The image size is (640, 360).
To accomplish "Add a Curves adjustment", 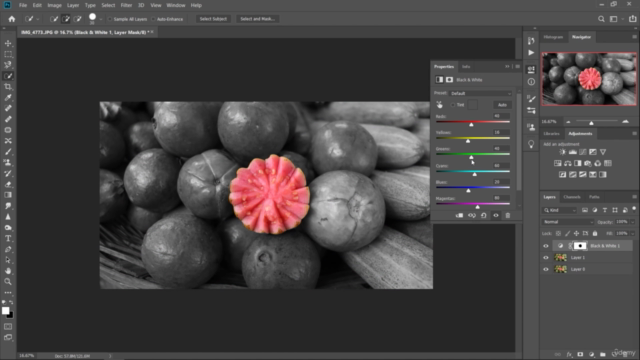I will pyautogui.click(x=583, y=152).
